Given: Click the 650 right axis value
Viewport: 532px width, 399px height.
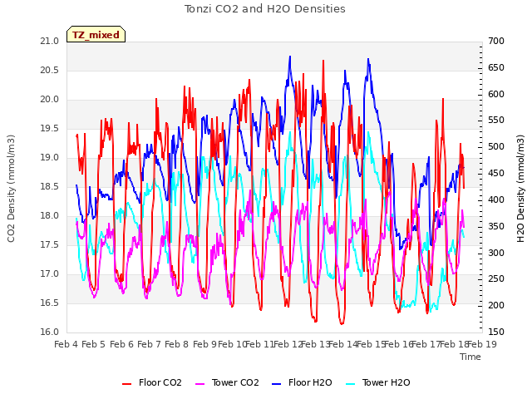Looking at the screenshot, I should (x=496, y=68).
